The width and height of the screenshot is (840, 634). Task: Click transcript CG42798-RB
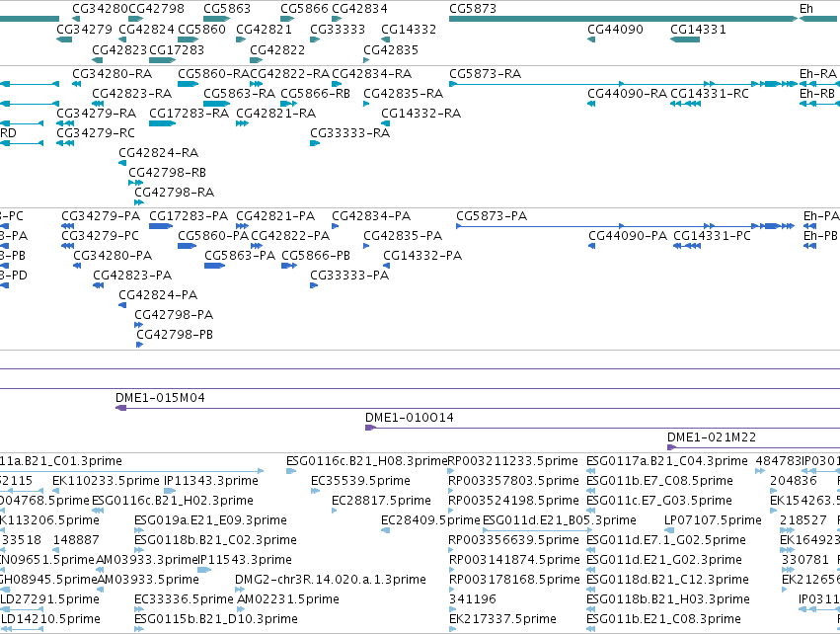click(x=168, y=173)
